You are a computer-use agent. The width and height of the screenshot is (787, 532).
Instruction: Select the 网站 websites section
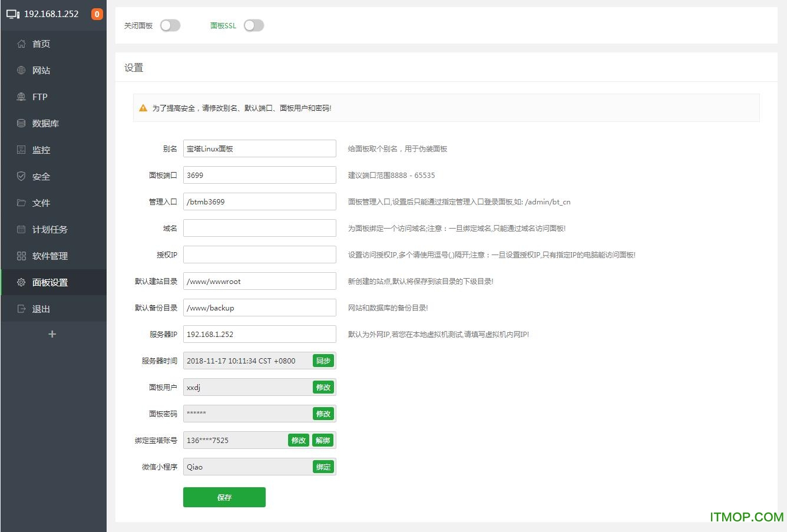click(40, 70)
